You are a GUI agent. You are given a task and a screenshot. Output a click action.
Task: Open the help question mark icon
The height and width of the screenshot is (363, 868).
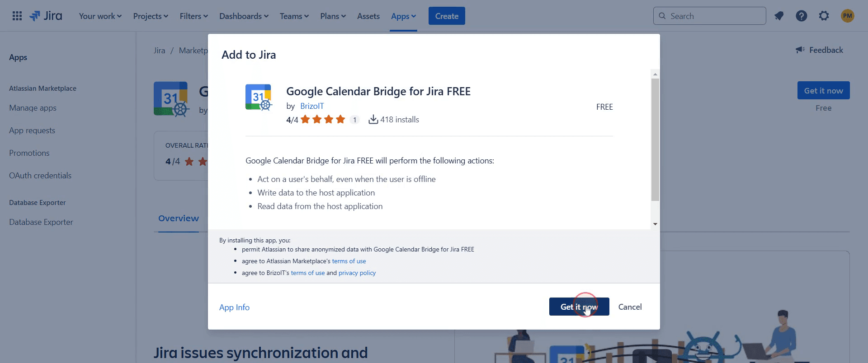pos(802,16)
